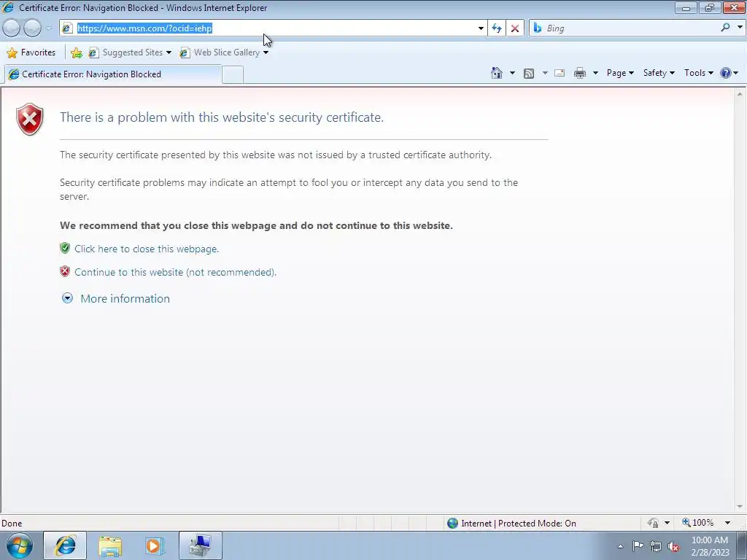This screenshot has width=747, height=560.
Task: Click the Home icon in the command bar
Action: point(496,73)
